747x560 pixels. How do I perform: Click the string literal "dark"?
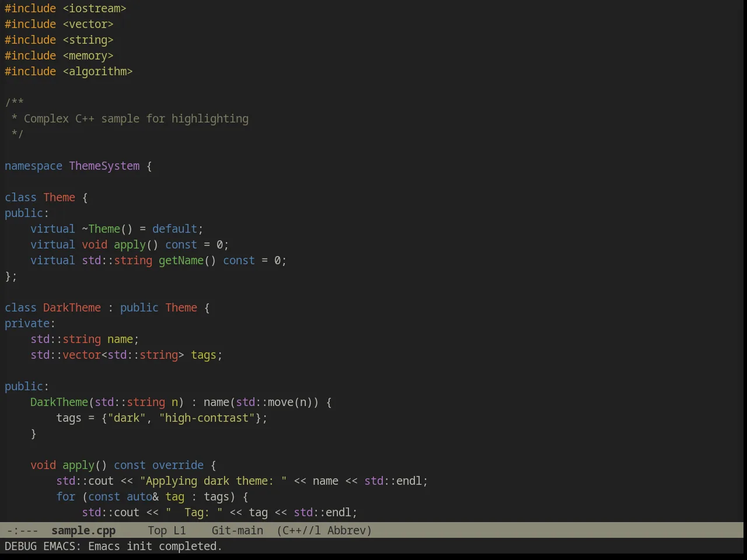(x=127, y=418)
